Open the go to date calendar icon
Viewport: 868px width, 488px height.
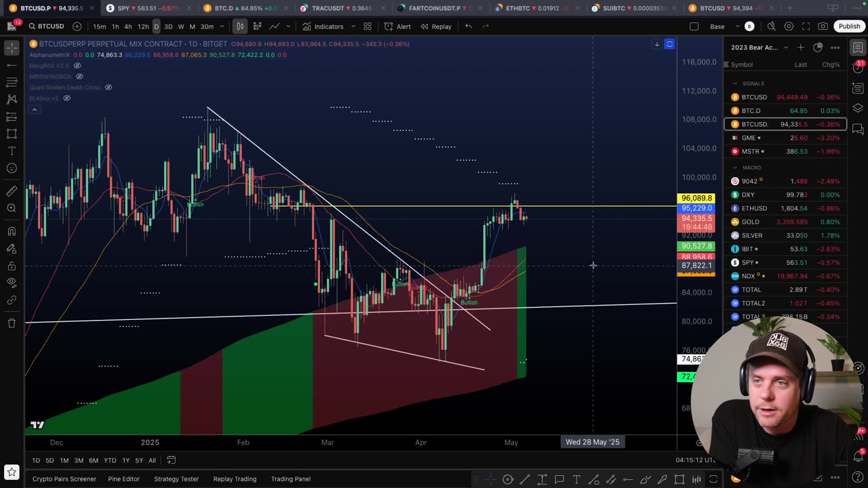(x=172, y=460)
